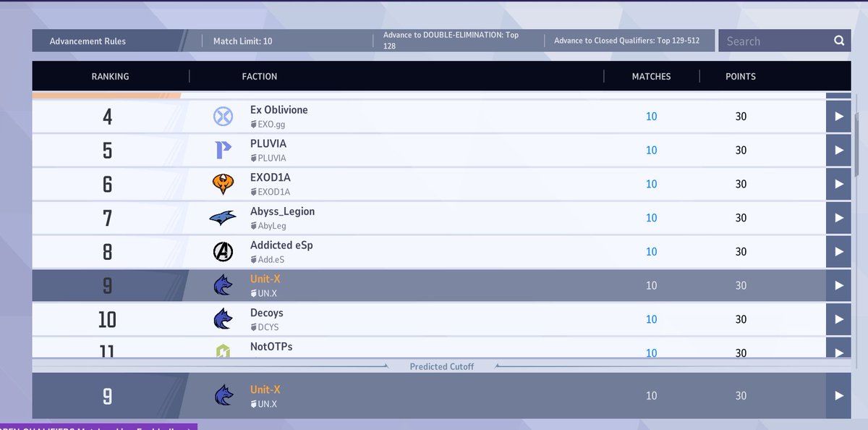Viewport: 868px width, 430px height.
Task: Expand details arrow for Abyss_Legion
Action: point(838,218)
